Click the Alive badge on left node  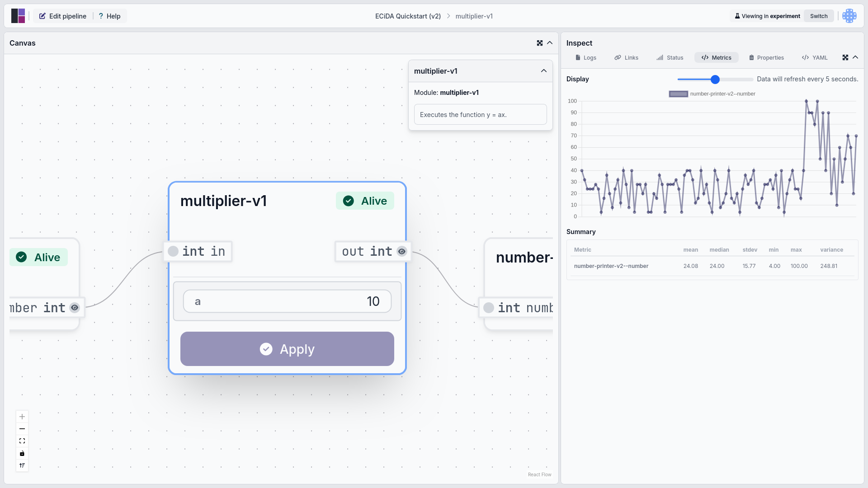coord(38,257)
